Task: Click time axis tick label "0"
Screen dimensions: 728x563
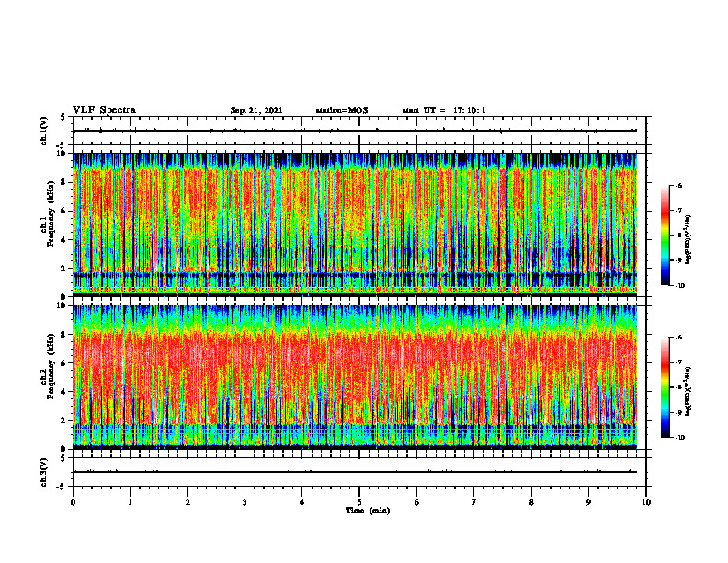Action: pyautogui.click(x=73, y=502)
